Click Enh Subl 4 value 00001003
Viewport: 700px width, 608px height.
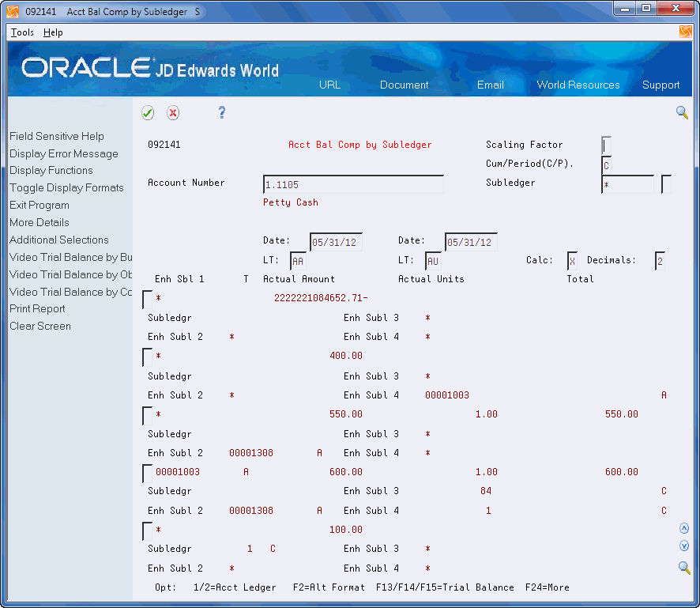(447, 395)
